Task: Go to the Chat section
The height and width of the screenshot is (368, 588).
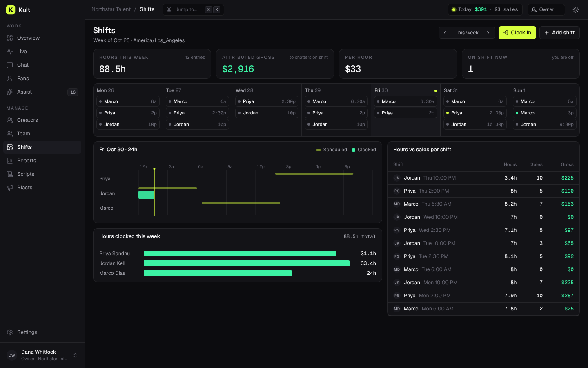Action: (x=42, y=65)
